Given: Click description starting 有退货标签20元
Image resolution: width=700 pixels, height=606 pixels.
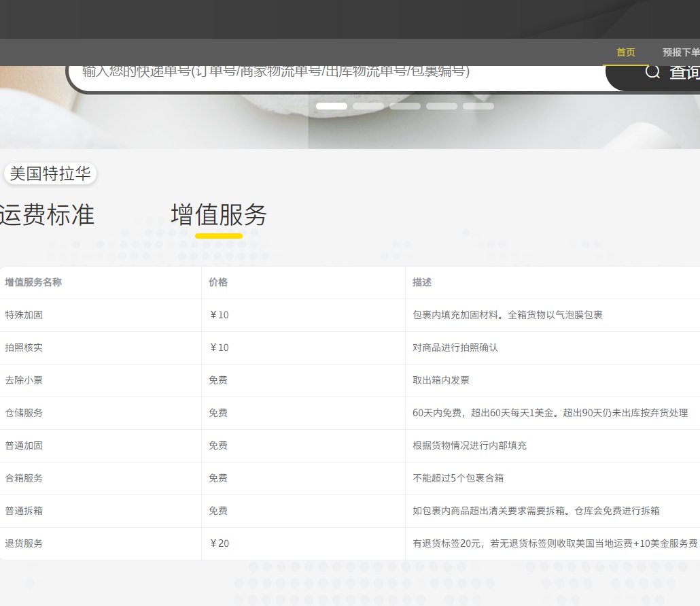Looking at the screenshot, I should tap(555, 543).
